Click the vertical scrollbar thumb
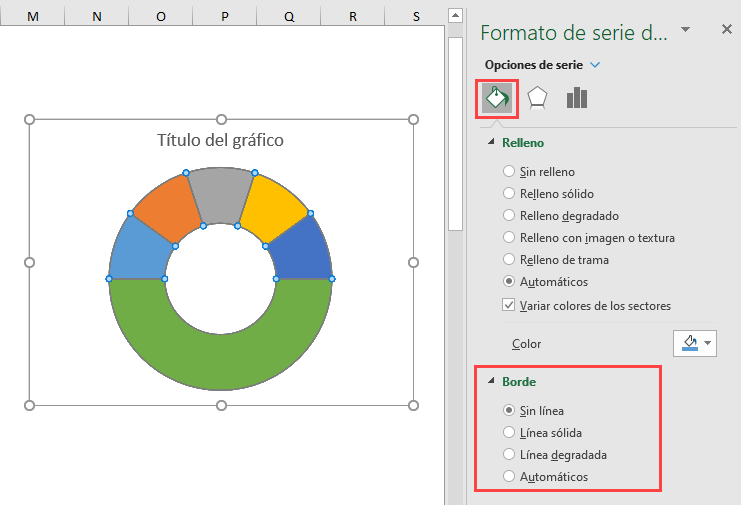 coord(455,134)
